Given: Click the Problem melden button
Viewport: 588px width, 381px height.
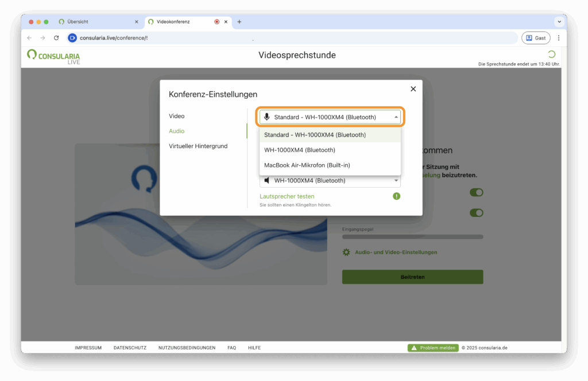Looking at the screenshot, I should [x=433, y=348].
